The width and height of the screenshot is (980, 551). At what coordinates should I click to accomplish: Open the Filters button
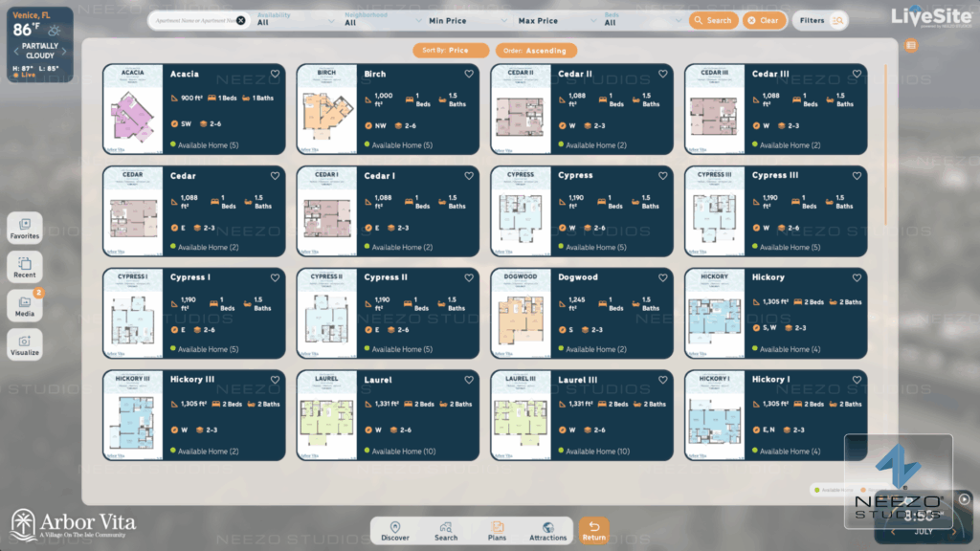point(820,21)
